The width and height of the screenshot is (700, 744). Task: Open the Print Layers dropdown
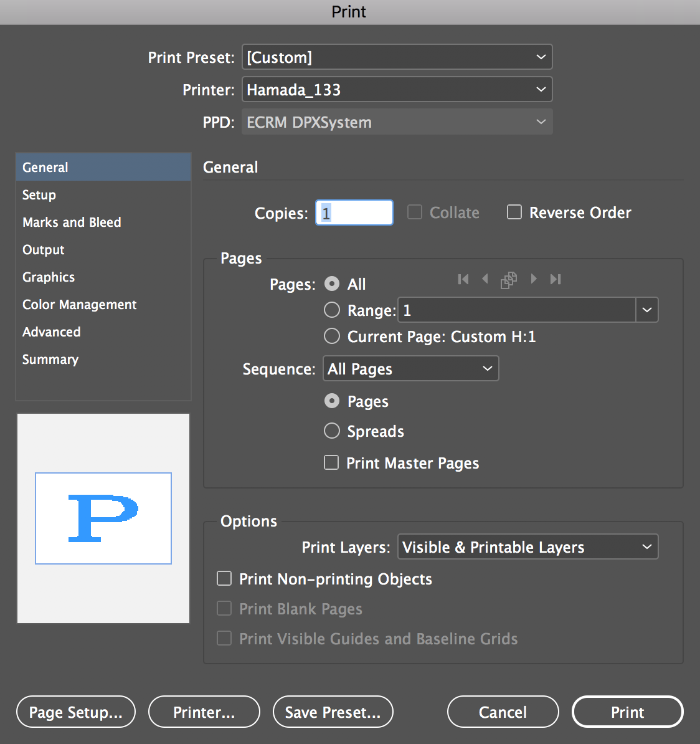[x=527, y=546]
